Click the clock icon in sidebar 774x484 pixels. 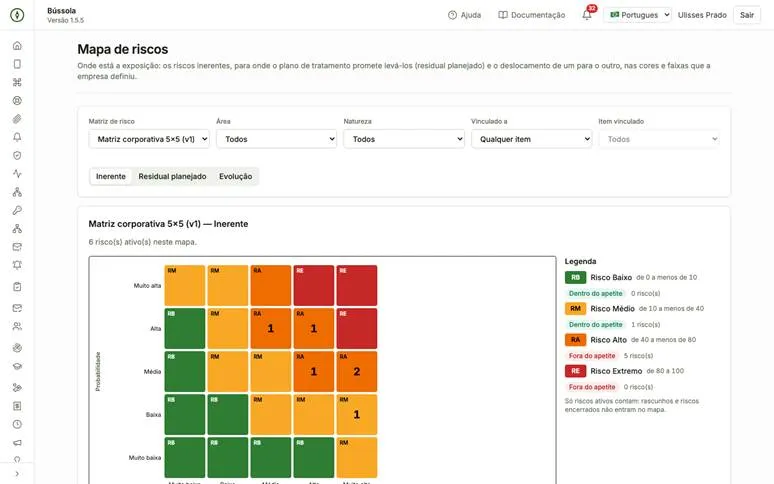tap(17, 424)
